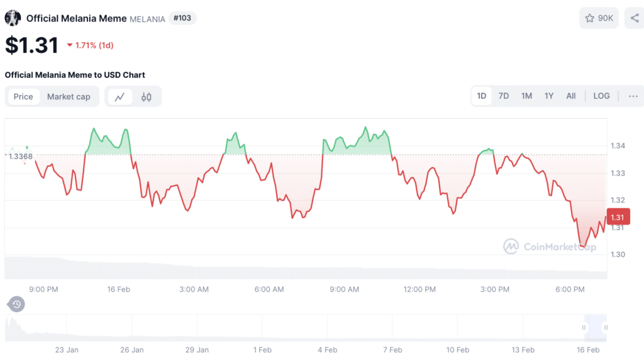
Task: Click the 3:00 AM time axis label
Action: (194, 289)
